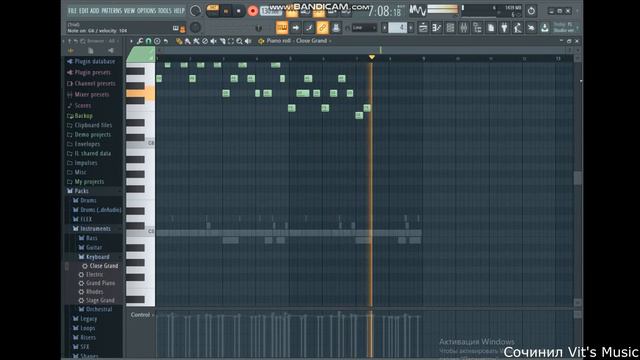Toggle the red record button
Image resolution: width=640 pixels, height=360 pixels.
[253, 11]
